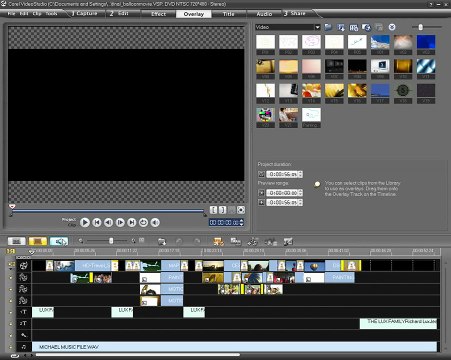Viewport: 451px width, 360px height.
Task: Play the project preview
Action: point(85,222)
